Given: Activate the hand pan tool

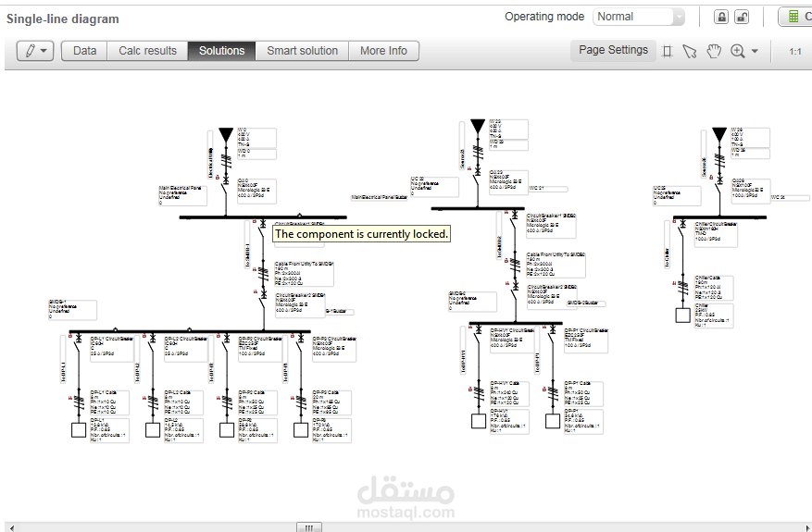Looking at the screenshot, I should tap(714, 51).
